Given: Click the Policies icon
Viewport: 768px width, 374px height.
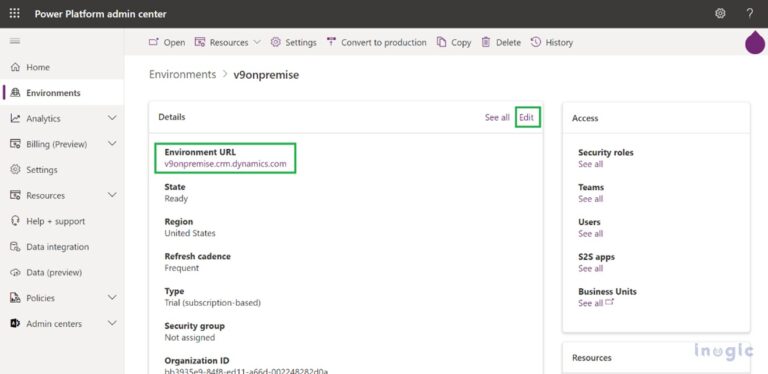Looking at the screenshot, I should [16, 298].
